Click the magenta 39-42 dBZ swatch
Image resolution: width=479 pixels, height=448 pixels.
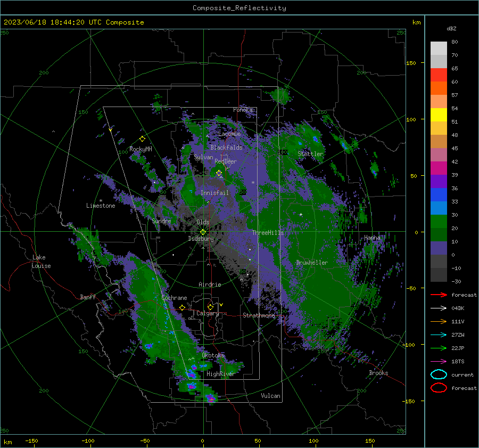pyautogui.click(x=439, y=168)
